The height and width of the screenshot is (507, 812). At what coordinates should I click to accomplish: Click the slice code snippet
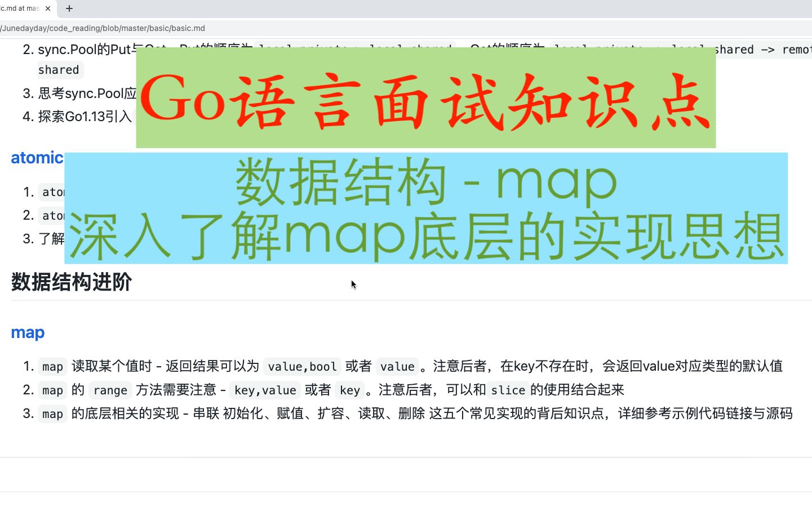[508, 390]
